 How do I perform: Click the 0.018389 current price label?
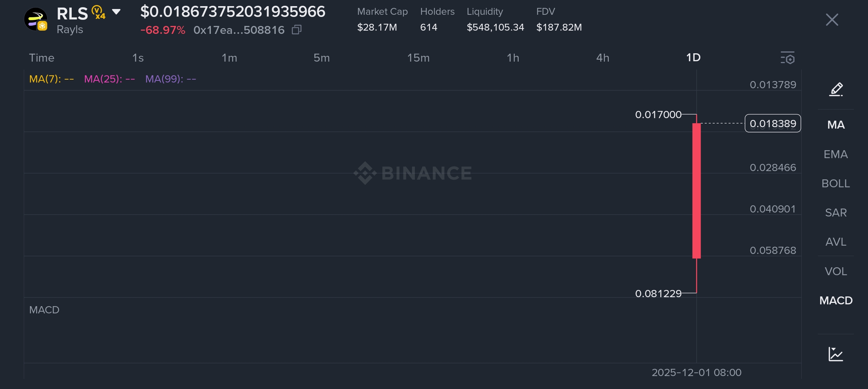coord(772,124)
